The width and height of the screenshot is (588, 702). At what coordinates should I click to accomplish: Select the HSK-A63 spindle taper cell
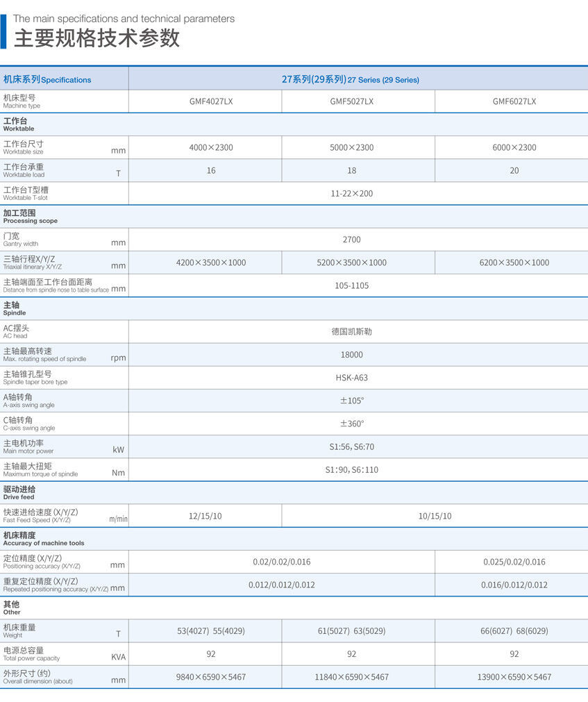tap(351, 377)
